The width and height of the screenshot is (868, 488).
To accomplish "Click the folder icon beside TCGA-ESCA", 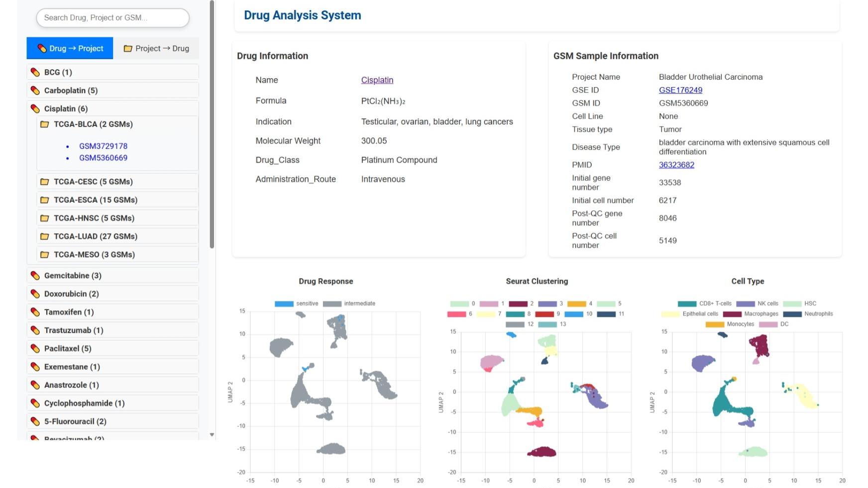I will (x=44, y=199).
